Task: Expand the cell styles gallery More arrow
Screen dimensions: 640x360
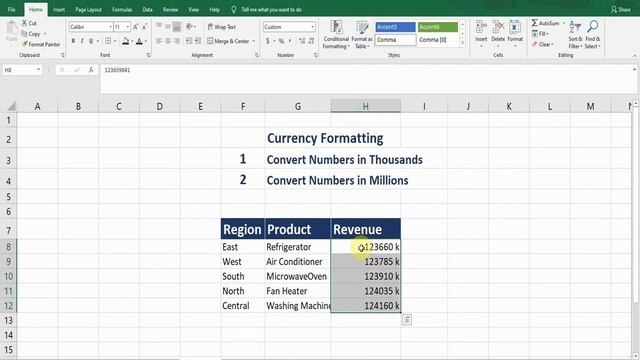Action: 462,42
